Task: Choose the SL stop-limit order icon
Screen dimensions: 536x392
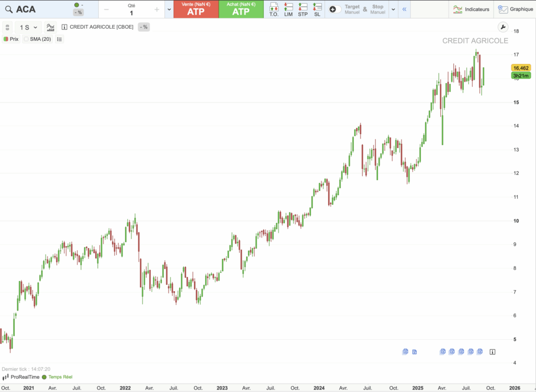Action: 317,9
